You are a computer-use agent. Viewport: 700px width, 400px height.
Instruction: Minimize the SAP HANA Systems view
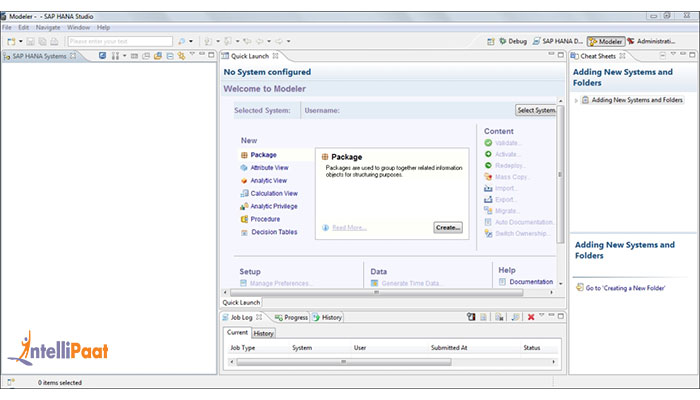(202, 54)
